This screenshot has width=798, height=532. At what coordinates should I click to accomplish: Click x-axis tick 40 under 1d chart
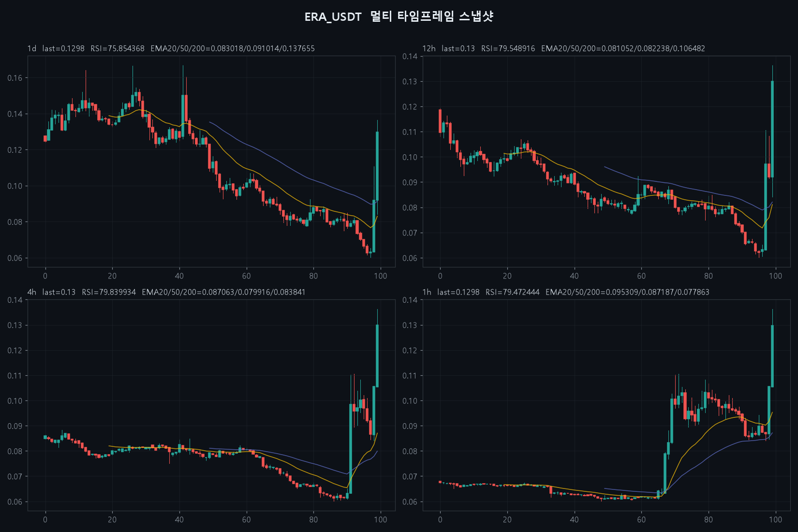pyautogui.click(x=179, y=276)
